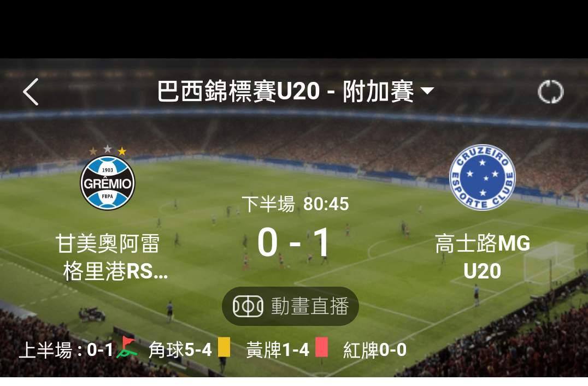Click the yellow card icon

pos(224,347)
